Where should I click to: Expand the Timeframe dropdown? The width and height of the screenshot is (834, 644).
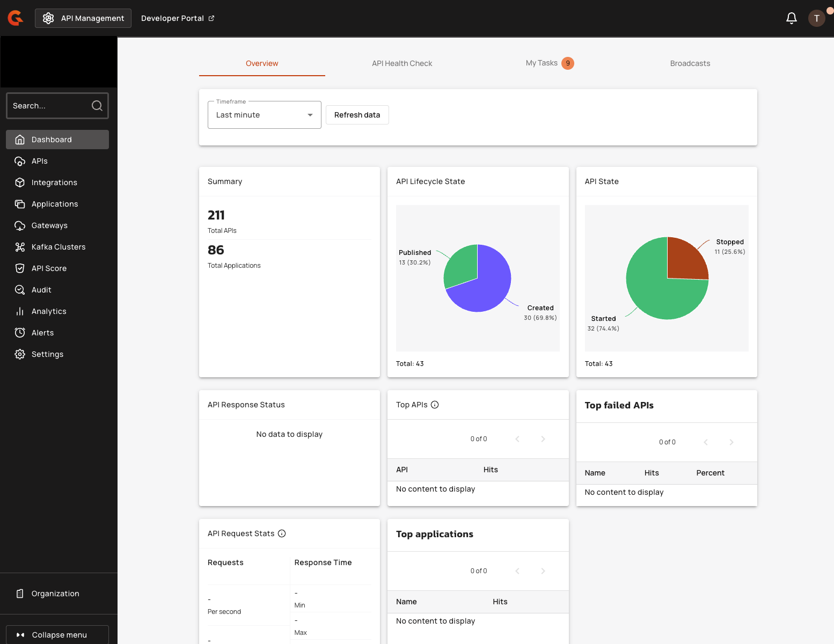tap(264, 115)
